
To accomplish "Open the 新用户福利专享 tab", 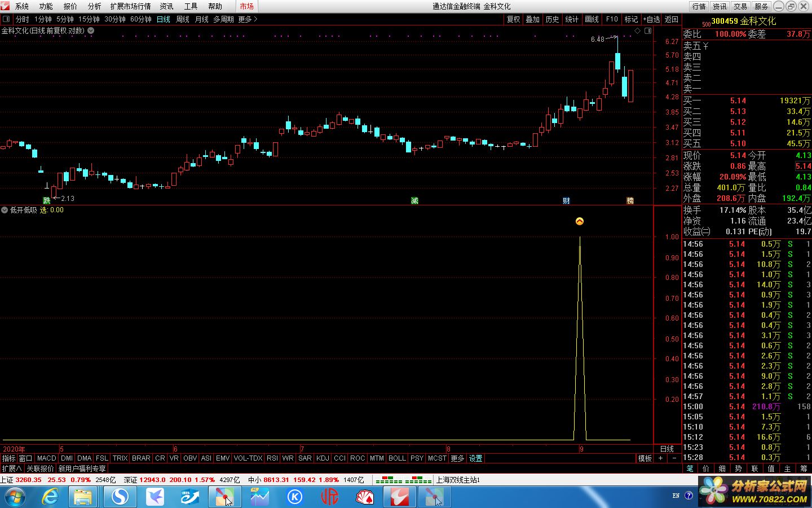I will pyautogui.click(x=82, y=468).
